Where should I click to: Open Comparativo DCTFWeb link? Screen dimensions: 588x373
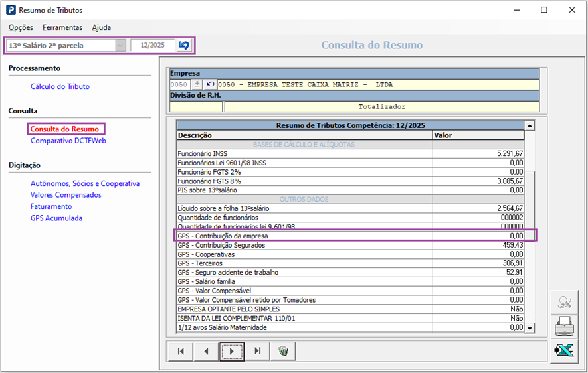click(68, 141)
